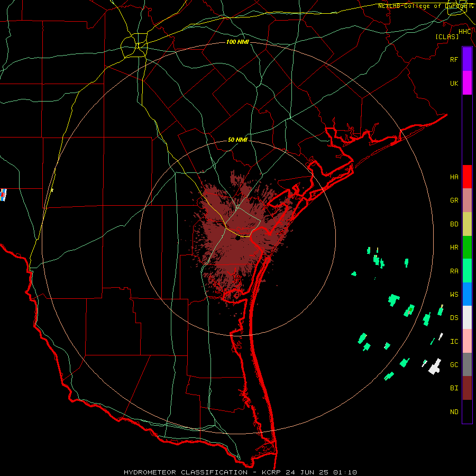Click the IC legend label

[x=454, y=342]
